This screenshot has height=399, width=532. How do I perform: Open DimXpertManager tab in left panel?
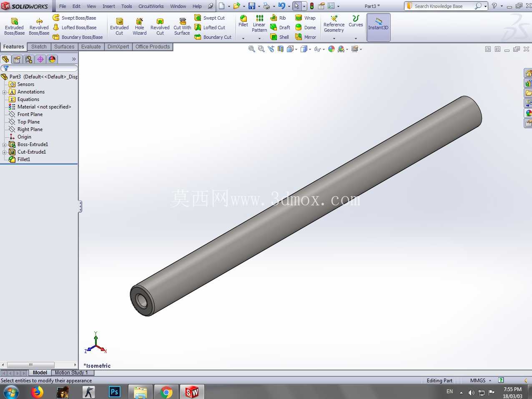pos(40,59)
